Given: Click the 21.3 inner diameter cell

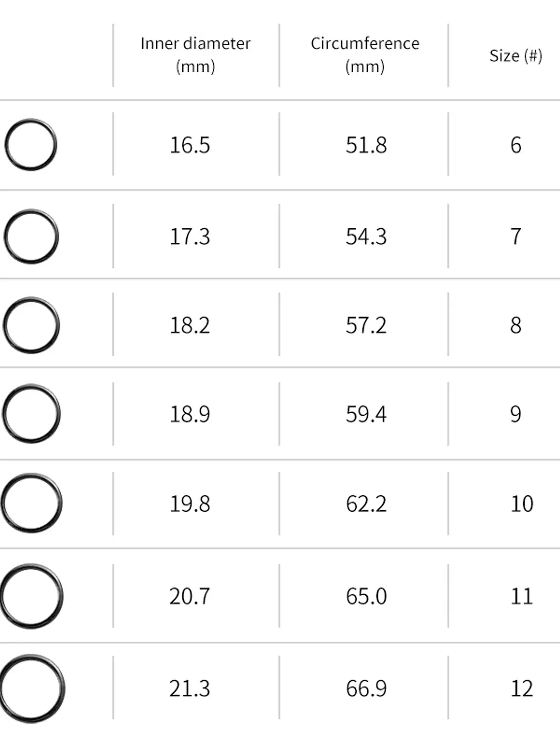Looking at the screenshot, I should click(x=190, y=689).
